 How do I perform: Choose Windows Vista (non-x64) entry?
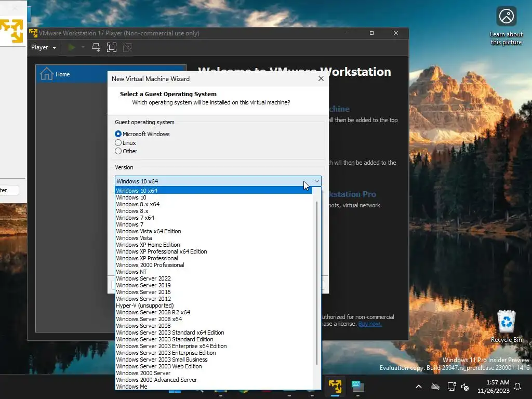click(x=214, y=238)
